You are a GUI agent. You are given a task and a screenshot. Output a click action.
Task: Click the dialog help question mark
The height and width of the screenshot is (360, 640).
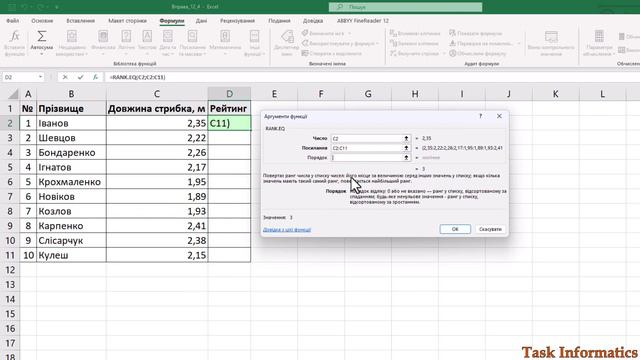[x=480, y=116]
